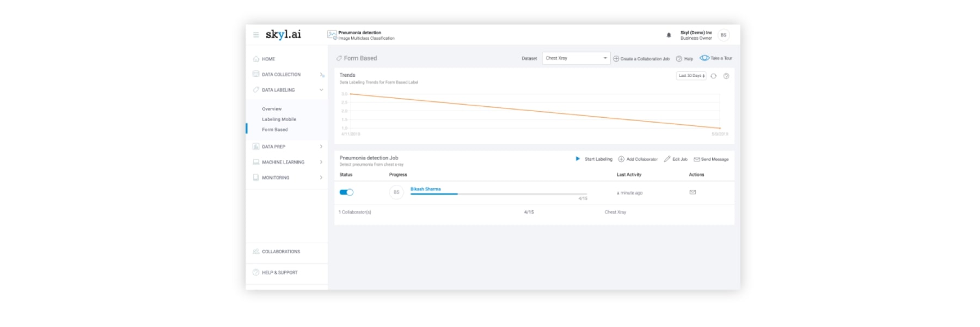Click the envelope icon under Actions
Viewport: 980px width, 327px height.
point(693,192)
